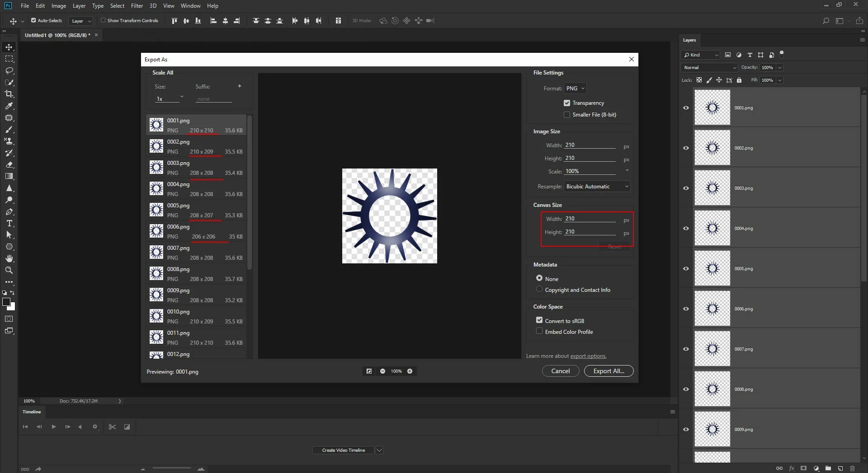The height and width of the screenshot is (473, 868).
Task: Open Timeline settings gear icon
Action: (x=95, y=426)
